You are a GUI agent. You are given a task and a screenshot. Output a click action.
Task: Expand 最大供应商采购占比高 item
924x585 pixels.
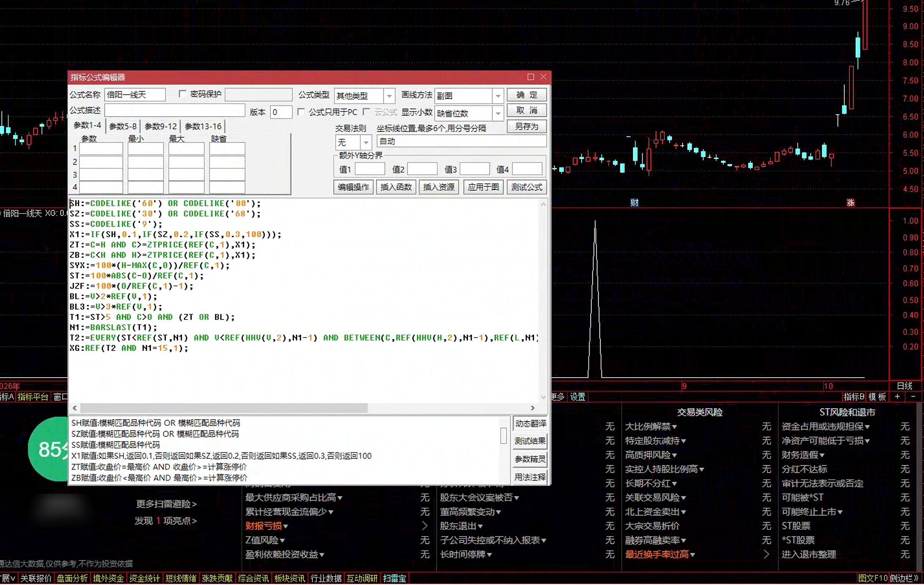[294, 497]
